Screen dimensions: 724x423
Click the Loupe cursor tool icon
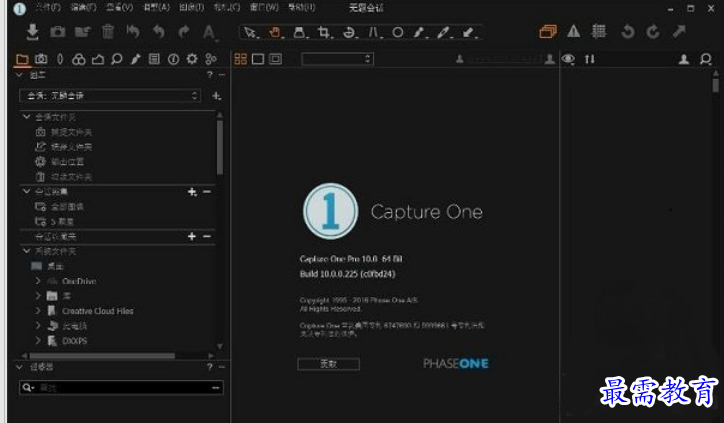[300, 32]
